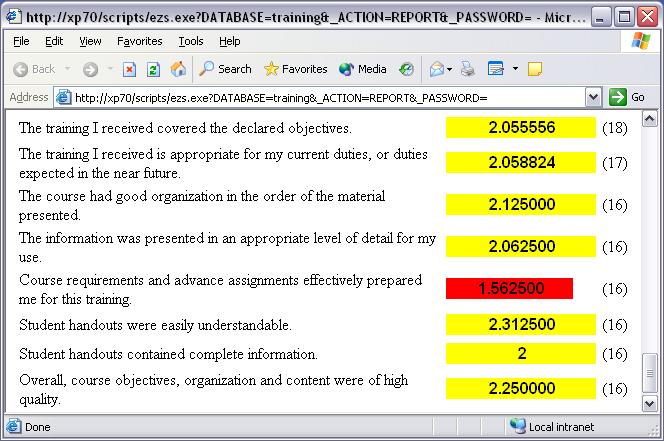Go to home page icon
The width and height of the screenshot is (664, 441).
click(178, 69)
